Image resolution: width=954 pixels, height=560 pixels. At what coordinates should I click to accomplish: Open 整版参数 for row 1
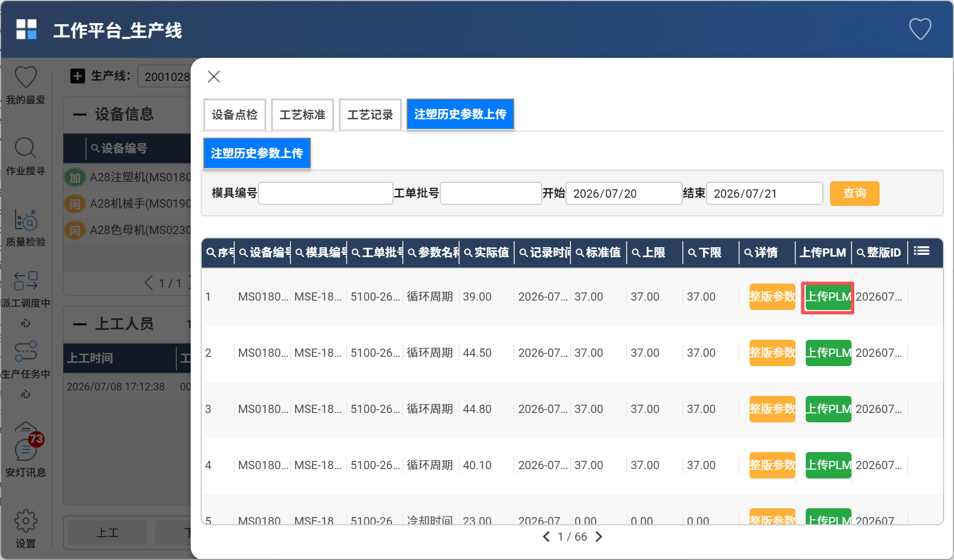[x=772, y=297]
